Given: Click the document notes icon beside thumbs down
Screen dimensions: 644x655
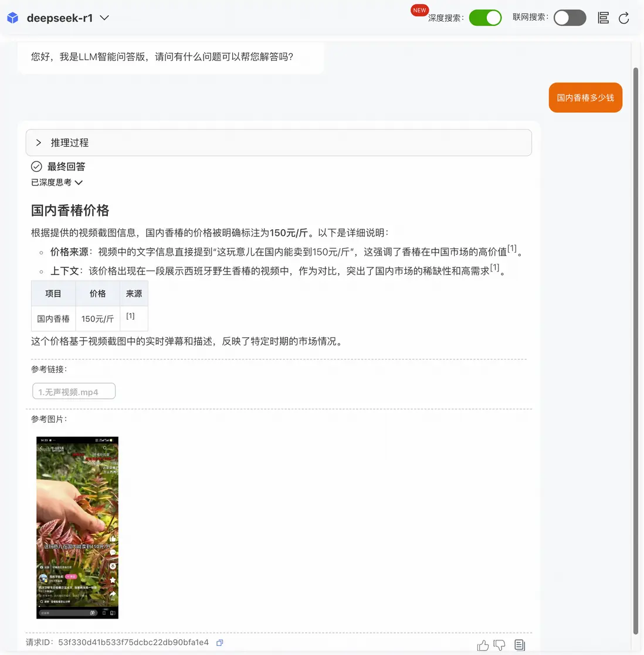Looking at the screenshot, I should click(520, 645).
